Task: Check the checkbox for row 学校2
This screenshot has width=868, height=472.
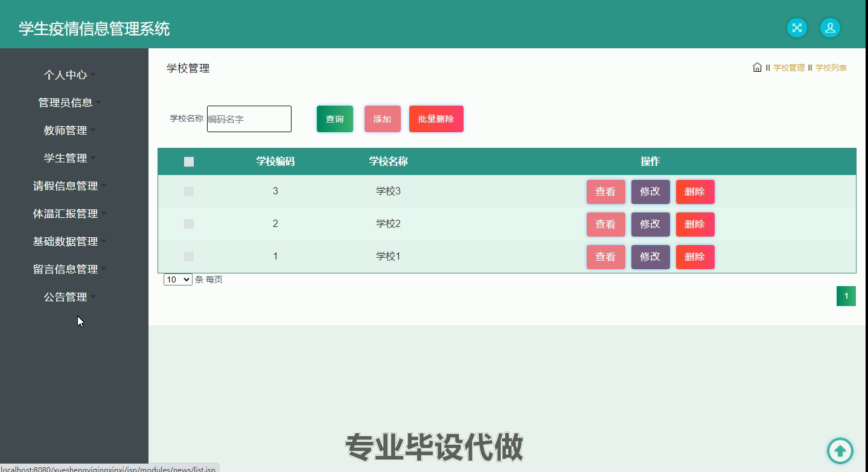Action: pyautogui.click(x=189, y=224)
